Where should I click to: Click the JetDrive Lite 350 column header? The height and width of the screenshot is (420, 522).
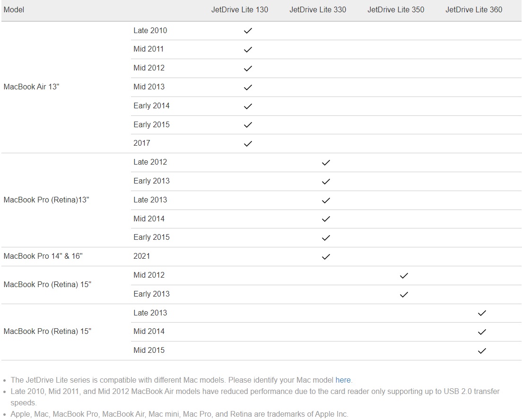[x=396, y=9]
